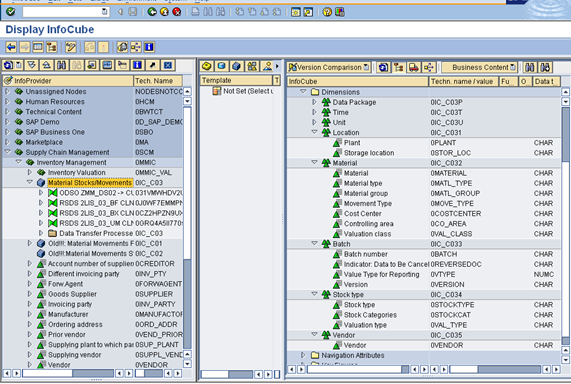The image size is (571, 384).
Task: Click the blue info icon in application toolbar
Action: coord(149,47)
